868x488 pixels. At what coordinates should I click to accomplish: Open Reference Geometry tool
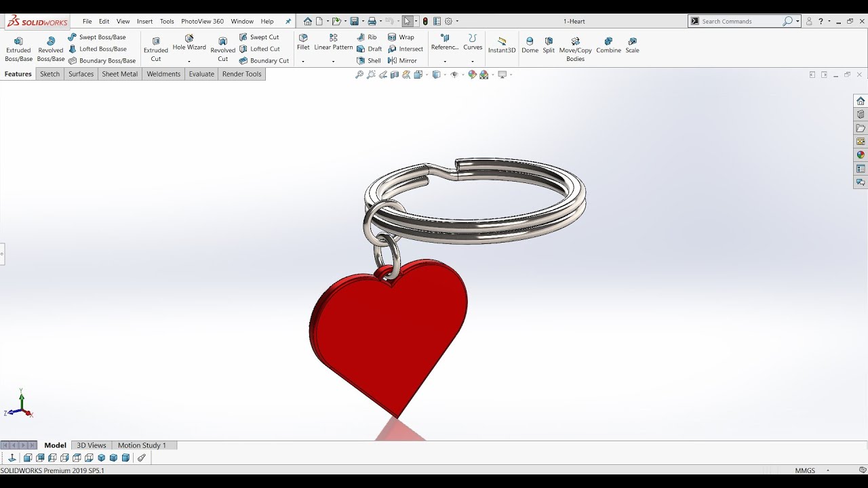click(445, 43)
